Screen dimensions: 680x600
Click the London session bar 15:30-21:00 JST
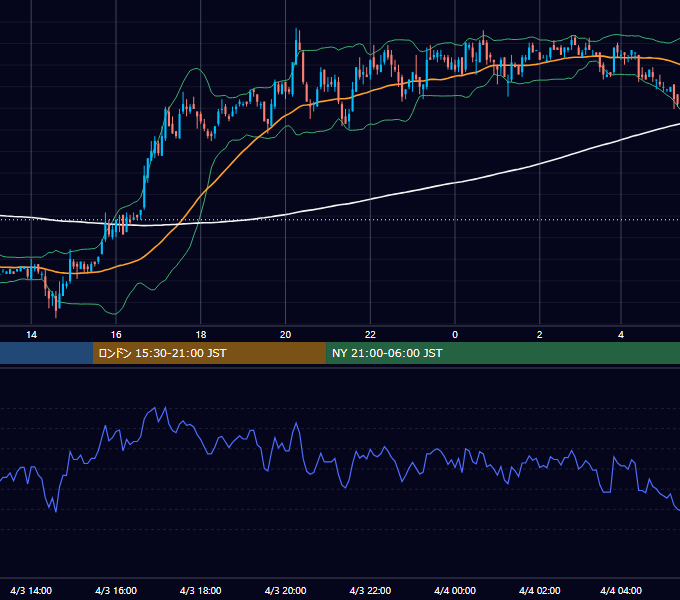209,353
